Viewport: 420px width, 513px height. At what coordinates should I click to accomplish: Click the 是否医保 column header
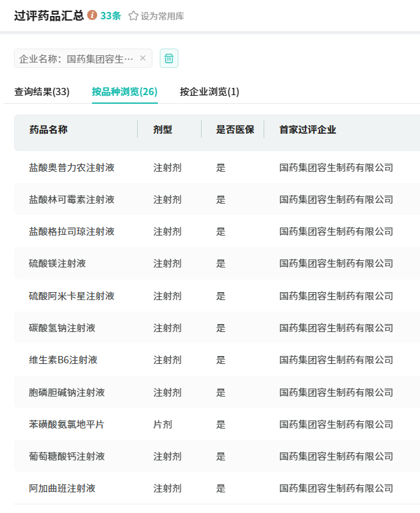pos(235,130)
